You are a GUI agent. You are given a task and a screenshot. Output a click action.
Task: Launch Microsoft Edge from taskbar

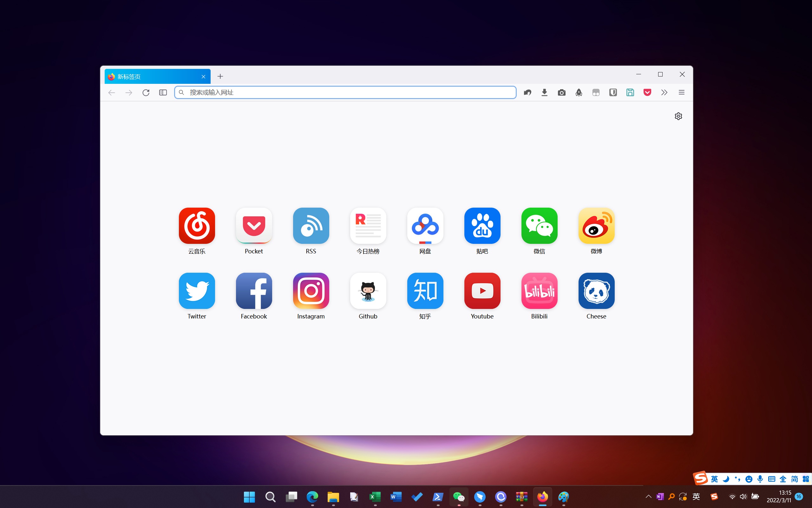[312, 497]
